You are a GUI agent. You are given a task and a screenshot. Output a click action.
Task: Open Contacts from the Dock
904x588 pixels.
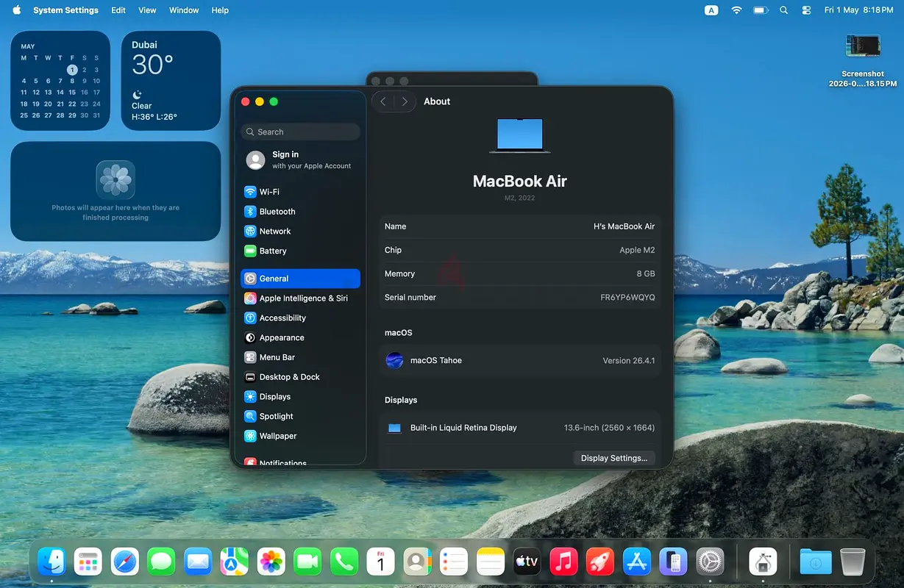point(417,562)
